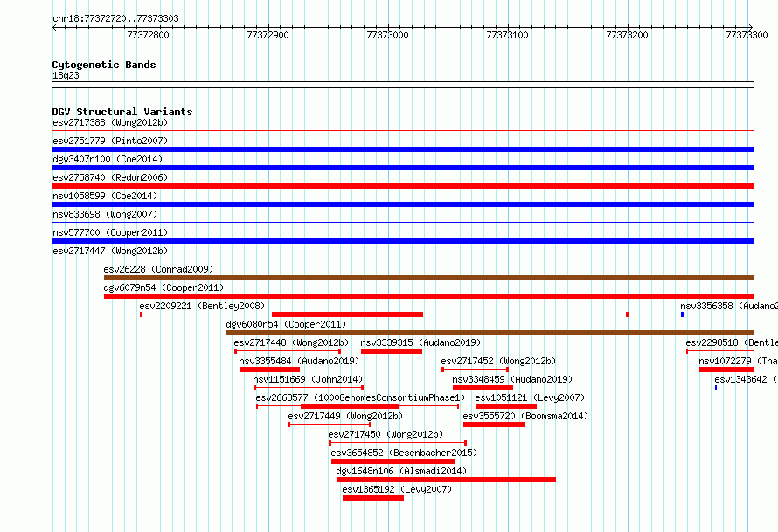This screenshot has width=778, height=532.
Task: Click the left arrow end of the ruler
Action: coord(54,27)
